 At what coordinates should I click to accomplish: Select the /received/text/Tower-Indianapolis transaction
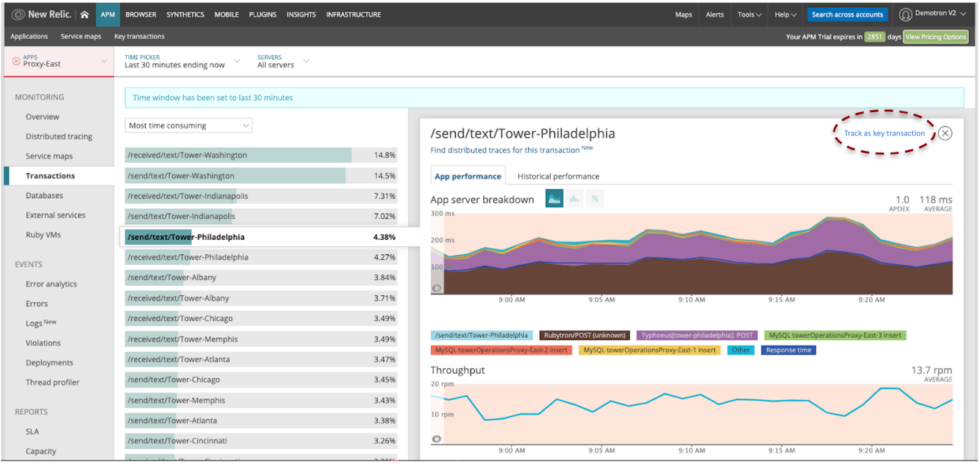[261, 196]
